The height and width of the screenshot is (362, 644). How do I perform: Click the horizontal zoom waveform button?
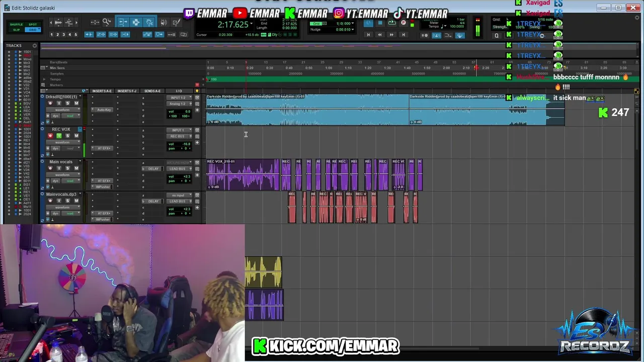58,22
